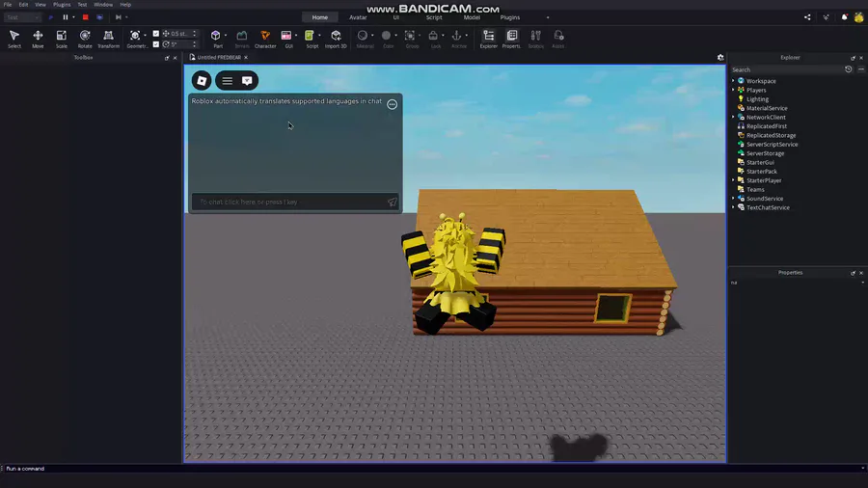Toggle the Properties panel button
Screen dimensions: 868x488
point(511,39)
